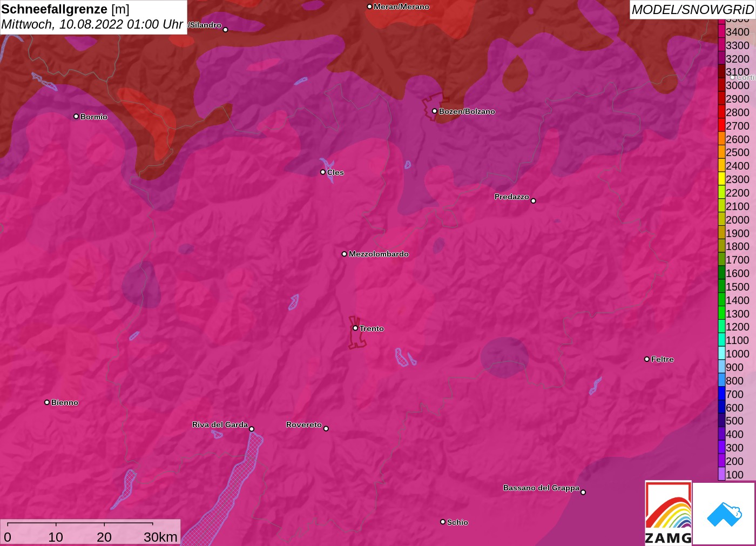Image resolution: width=756 pixels, height=546 pixels.
Task: Click the Silandro marker dot
Action: click(226, 29)
